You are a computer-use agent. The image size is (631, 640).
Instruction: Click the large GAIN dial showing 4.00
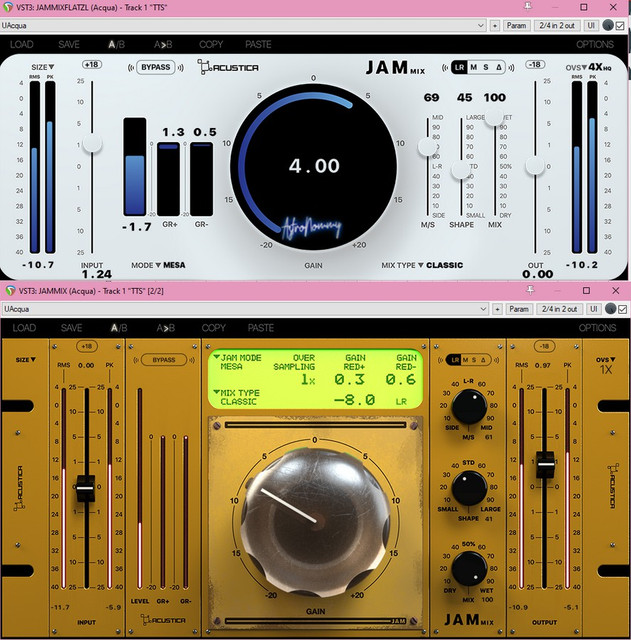pyautogui.click(x=313, y=166)
